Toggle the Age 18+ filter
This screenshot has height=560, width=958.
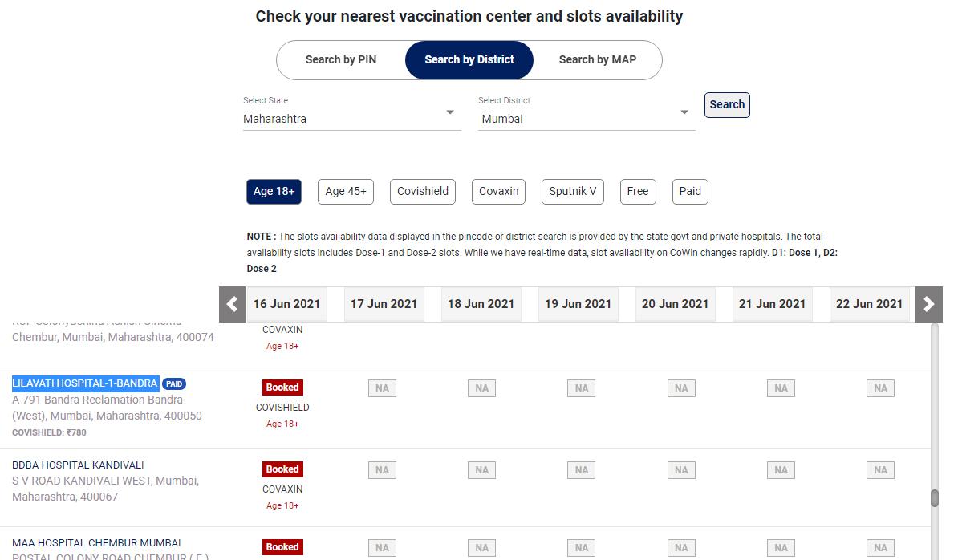(274, 192)
